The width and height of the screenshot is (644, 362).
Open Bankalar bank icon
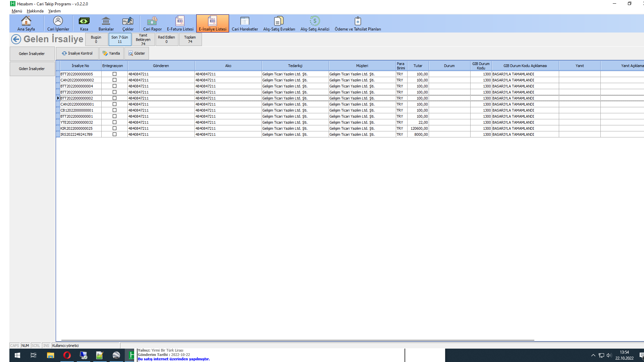point(106,23)
